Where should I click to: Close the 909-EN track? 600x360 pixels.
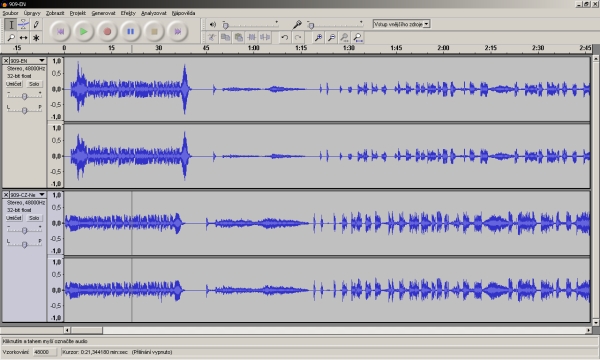coord(6,60)
